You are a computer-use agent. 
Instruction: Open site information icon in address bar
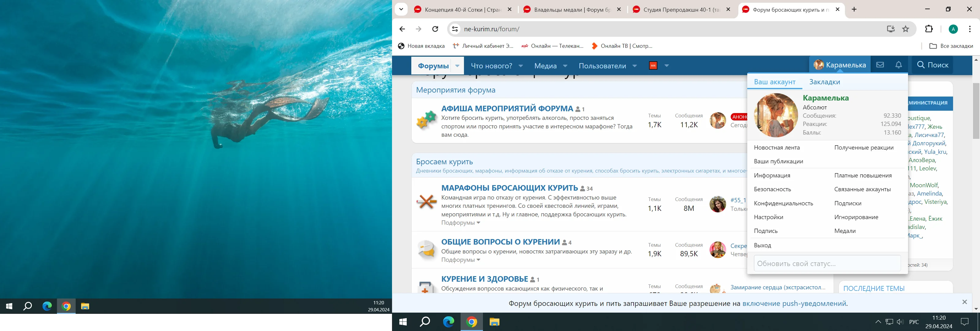pyautogui.click(x=454, y=29)
